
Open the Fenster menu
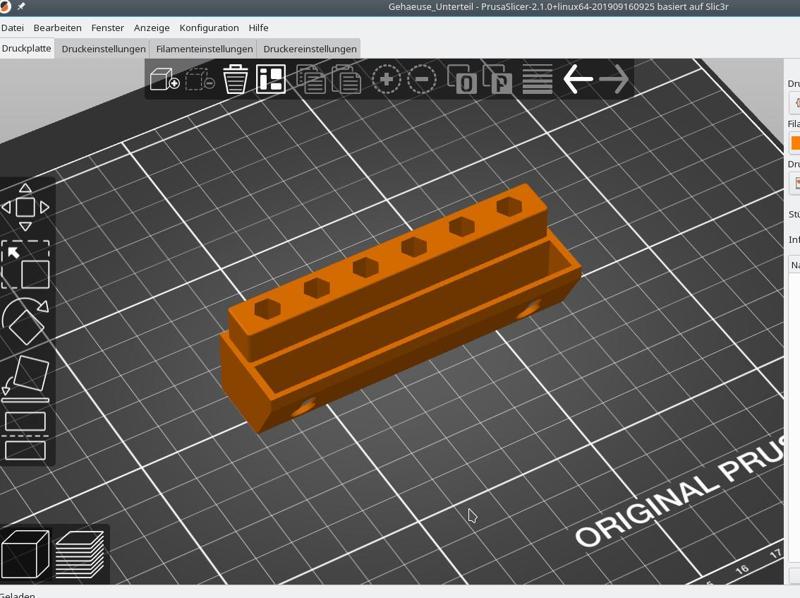107,28
